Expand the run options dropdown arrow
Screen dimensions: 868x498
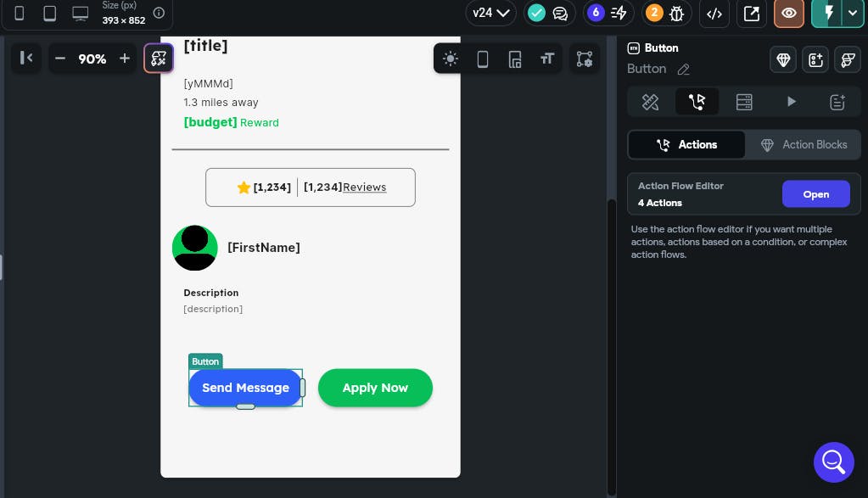(853, 14)
